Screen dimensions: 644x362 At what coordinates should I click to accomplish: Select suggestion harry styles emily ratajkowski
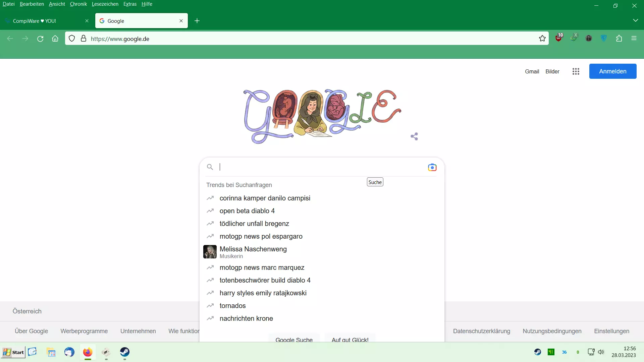pos(321,293)
